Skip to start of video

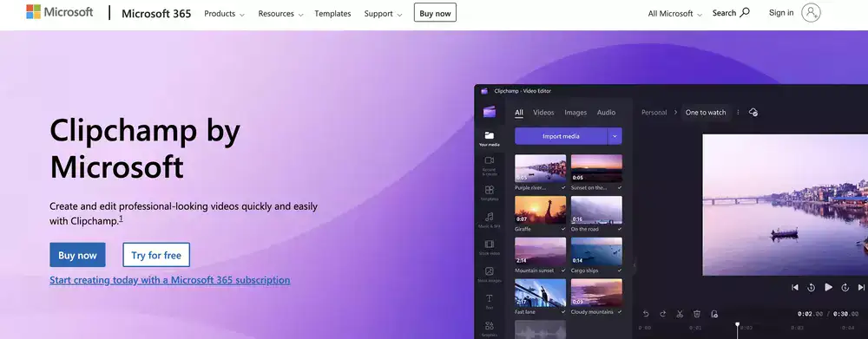[795, 287]
